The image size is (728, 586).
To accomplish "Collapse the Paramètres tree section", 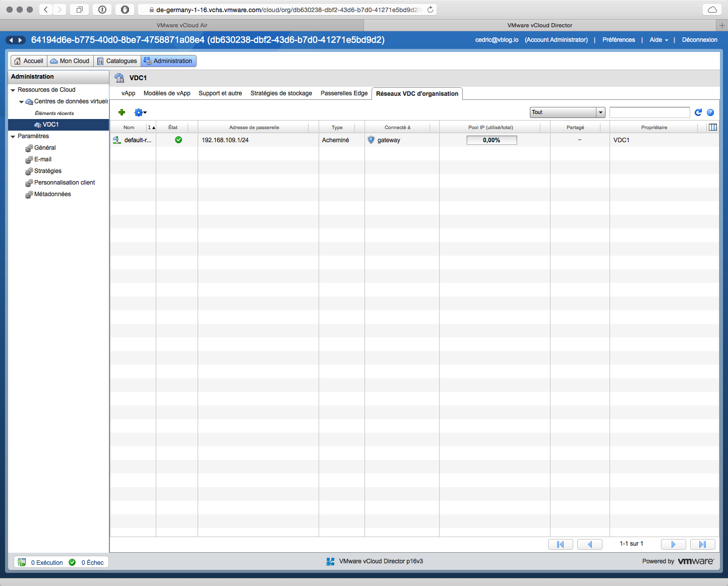I will [13, 137].
